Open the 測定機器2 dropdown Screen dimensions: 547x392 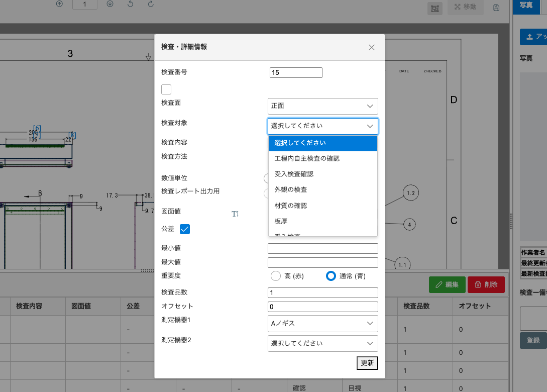click(x=322, y=343)
